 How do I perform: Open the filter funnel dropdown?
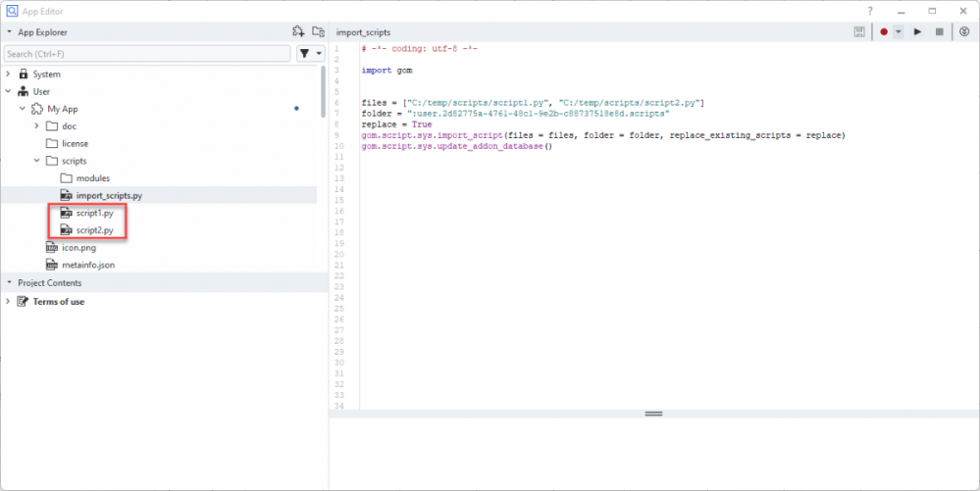click(x=310, y=54)
